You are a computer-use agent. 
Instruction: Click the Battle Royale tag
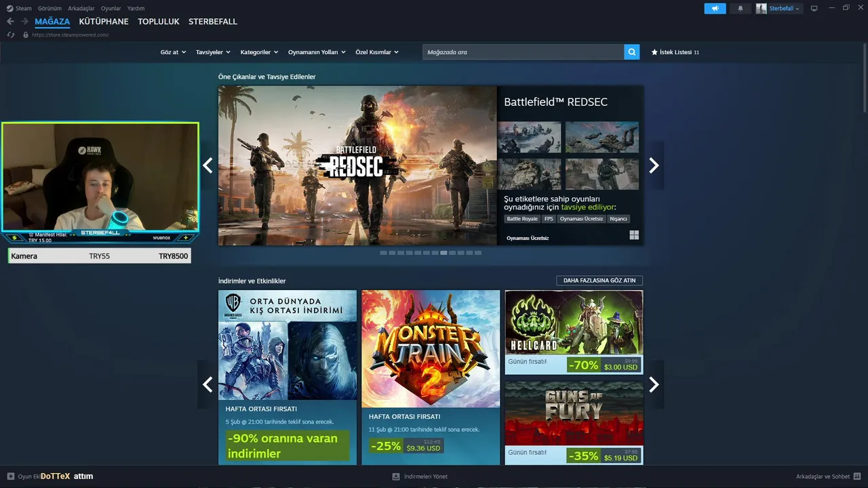coord(522,219)
